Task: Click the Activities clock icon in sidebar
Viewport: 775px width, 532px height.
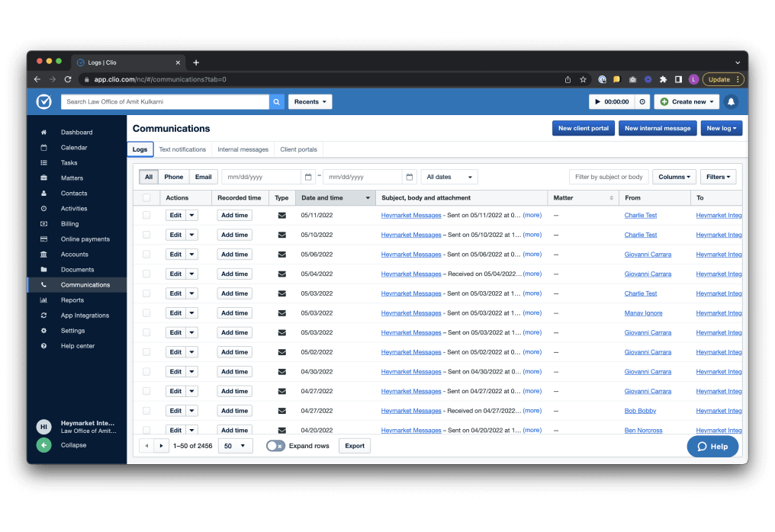Action: pyautogui.click(x=43, y=208)
